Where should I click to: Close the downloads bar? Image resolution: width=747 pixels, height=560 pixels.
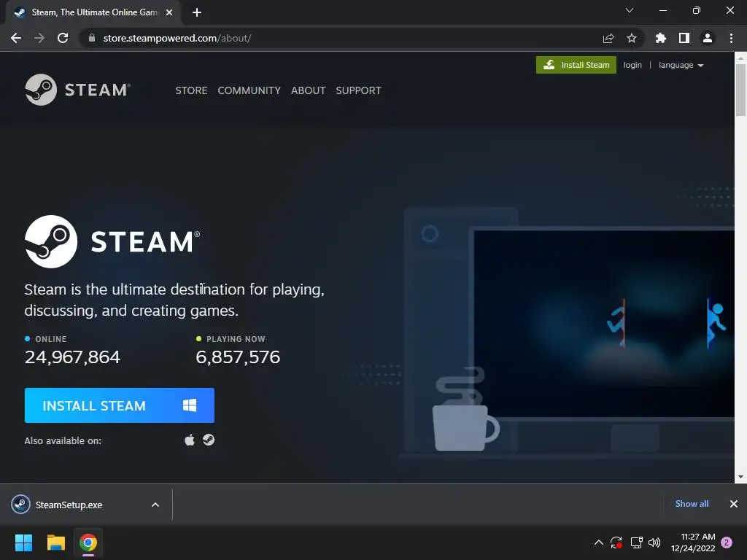point(734,504)
